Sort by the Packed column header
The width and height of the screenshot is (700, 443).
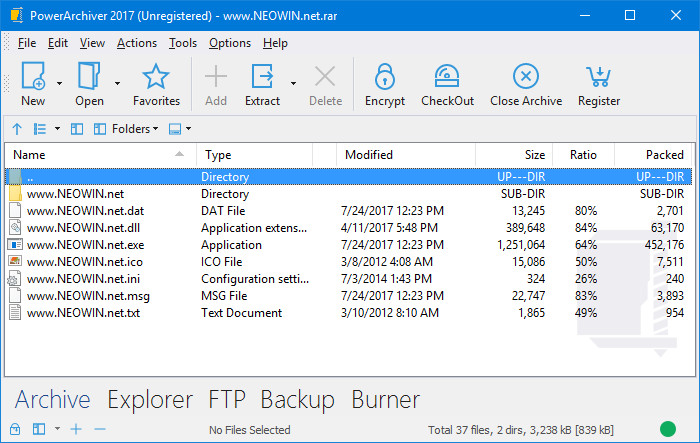(653, 155)
